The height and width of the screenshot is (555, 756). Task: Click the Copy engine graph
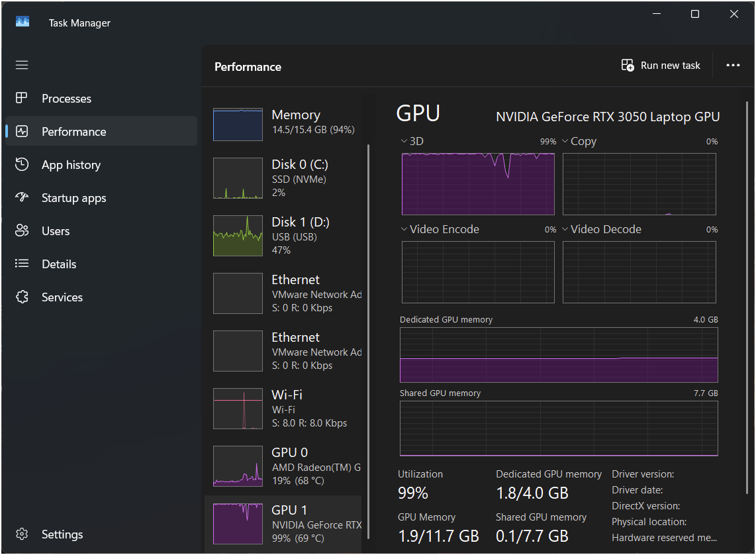tap(639, 183)
